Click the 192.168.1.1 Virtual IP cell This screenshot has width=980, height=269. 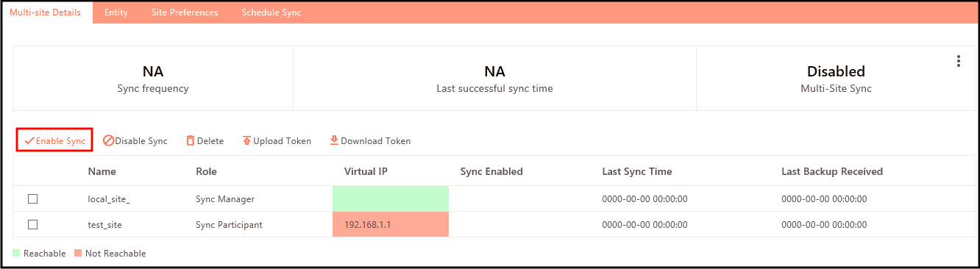pyautogui.click(x=391, y=224)
